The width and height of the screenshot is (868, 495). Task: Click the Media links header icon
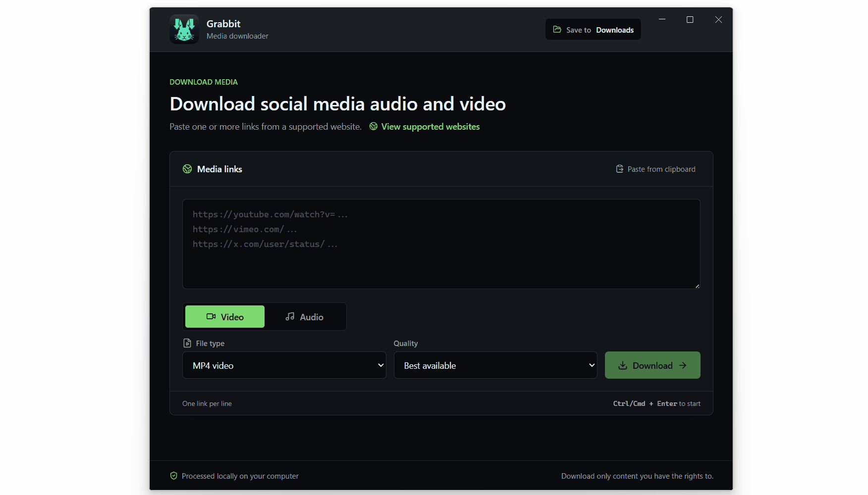pyautogui.click(x=187, y=169)
